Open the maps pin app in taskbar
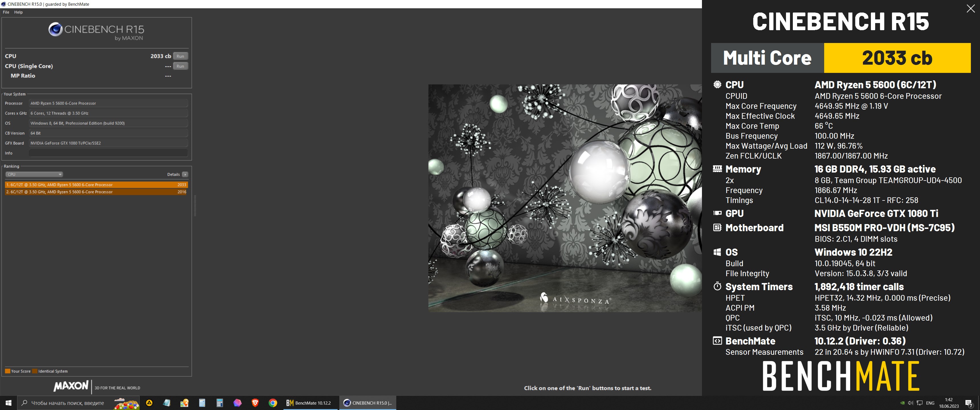Viewport: 980px width, 410px height. (x=185, y=403)
